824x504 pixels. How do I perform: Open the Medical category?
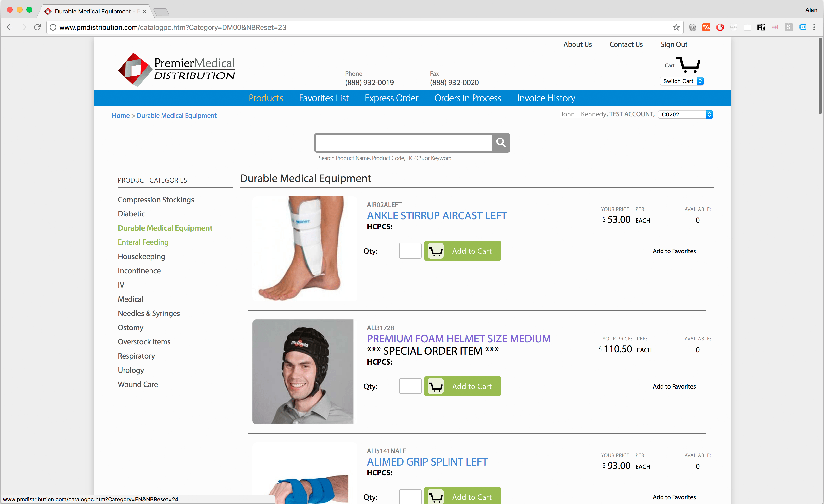(x=130, y=299)
